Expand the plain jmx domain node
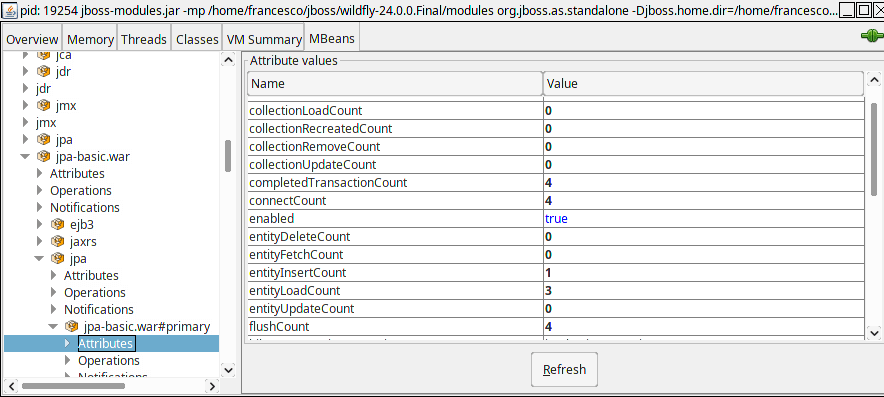884x397 pixels. tap(25, 122)
